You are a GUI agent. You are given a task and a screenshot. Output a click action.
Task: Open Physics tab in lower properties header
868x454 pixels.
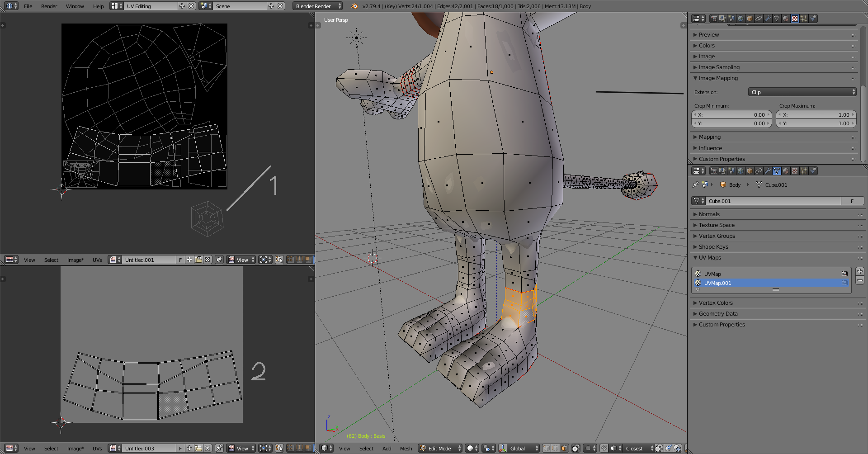click(x=813, y=171)
